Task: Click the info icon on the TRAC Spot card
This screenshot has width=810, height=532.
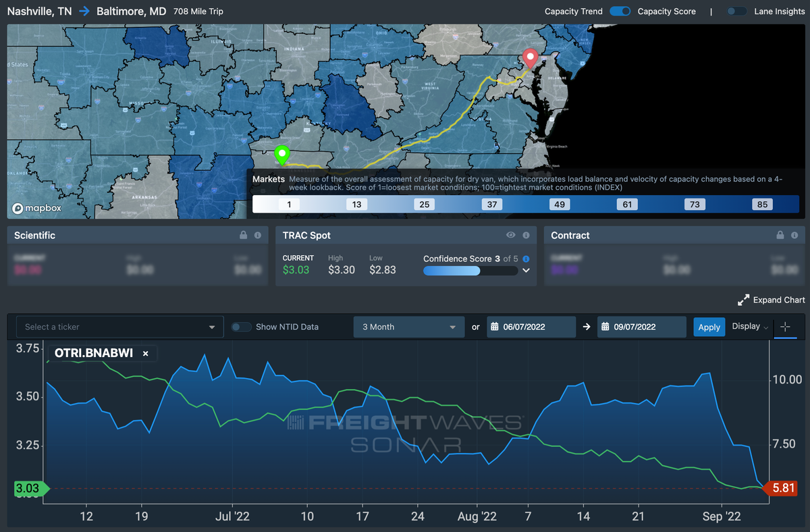Action: [525, 235]
